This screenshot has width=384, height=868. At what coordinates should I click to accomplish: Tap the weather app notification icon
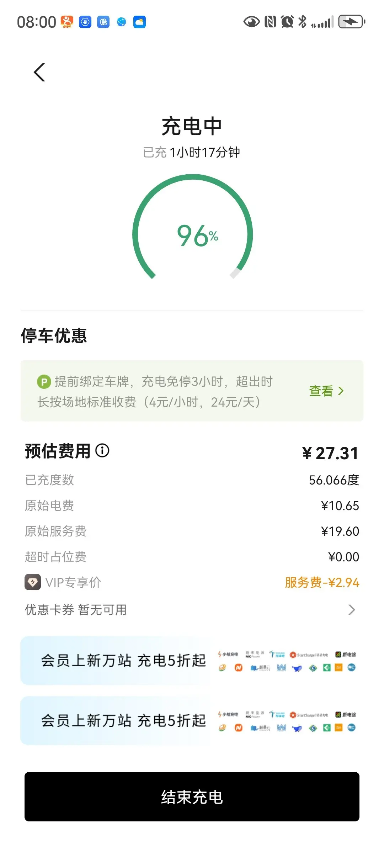click(x=139, y=22)
